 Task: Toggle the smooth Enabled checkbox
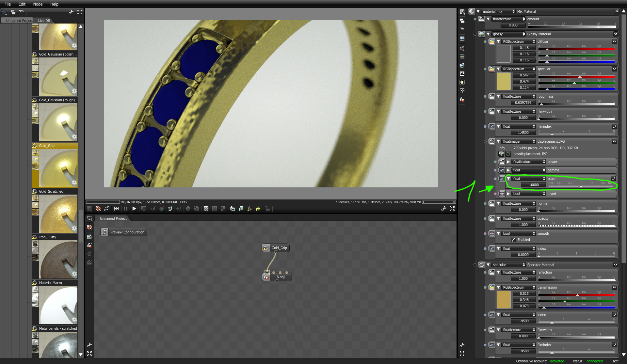(513, 240)
